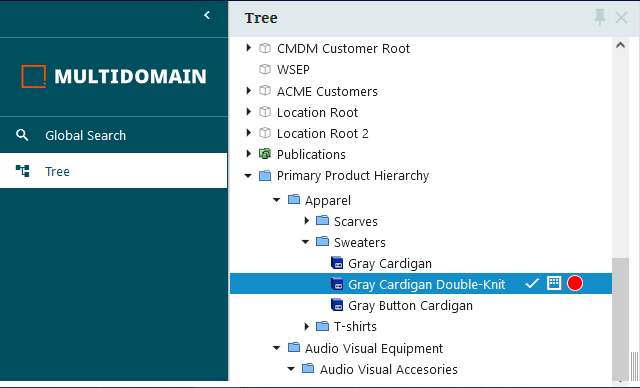Image resolution: width=640 pixels, height=388 pixels.
Task: Collapse the sidebar using the left chevron
Action: pos(207,16)
